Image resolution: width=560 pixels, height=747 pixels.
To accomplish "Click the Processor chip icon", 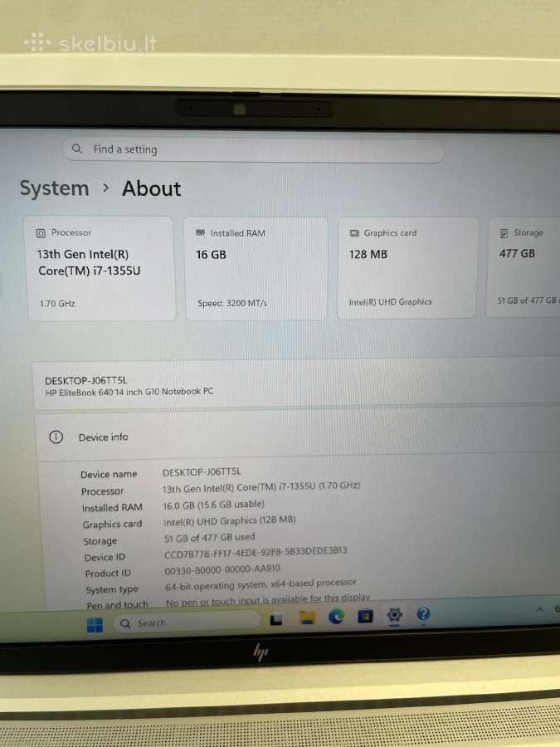I will [41, 233].
